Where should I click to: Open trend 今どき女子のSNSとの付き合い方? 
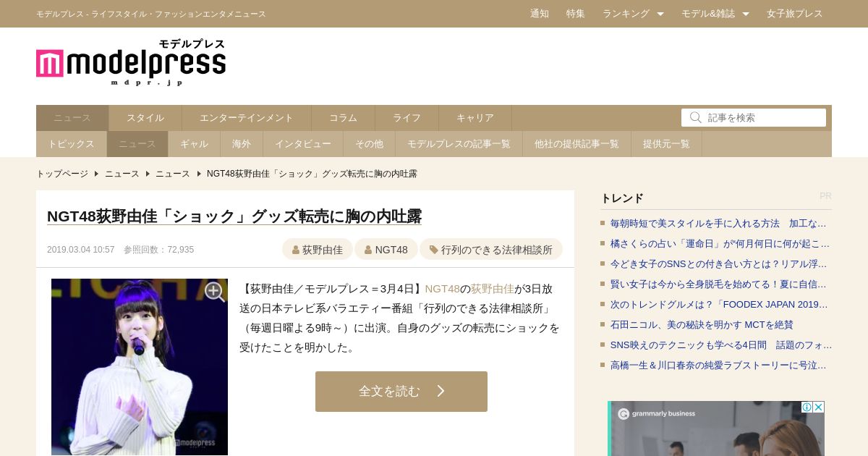click(x=718, y=263)
